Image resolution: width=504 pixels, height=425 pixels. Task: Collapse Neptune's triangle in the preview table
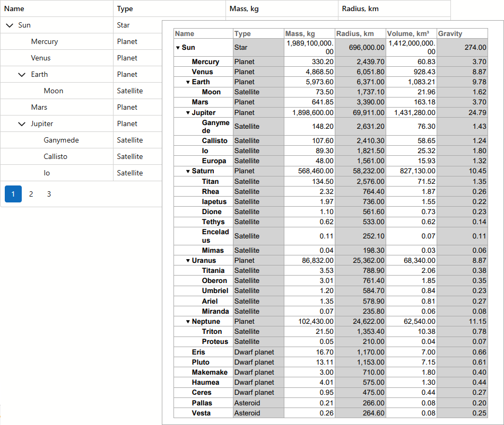point(188,322)
